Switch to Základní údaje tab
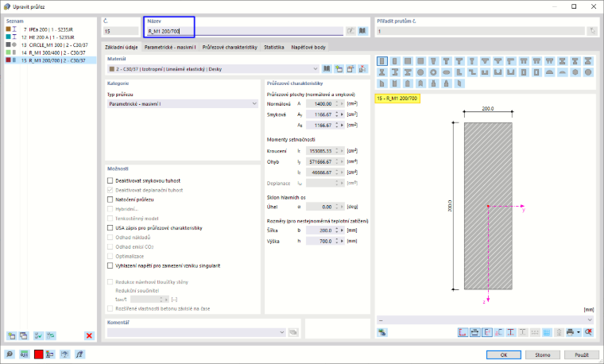Image resolution: width=604 pixels, height=364 pixels. [122, 47]
